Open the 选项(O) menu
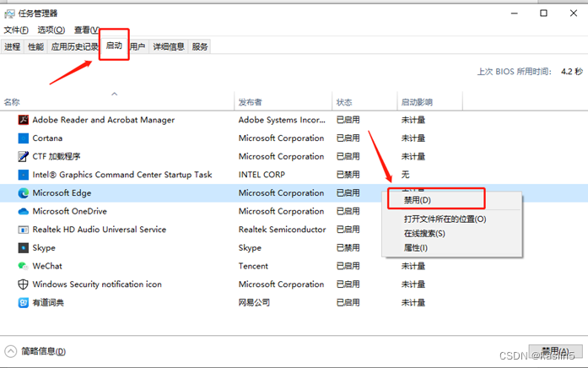The height and width of the screenshot is (368, 588). (x=51, y=30)
